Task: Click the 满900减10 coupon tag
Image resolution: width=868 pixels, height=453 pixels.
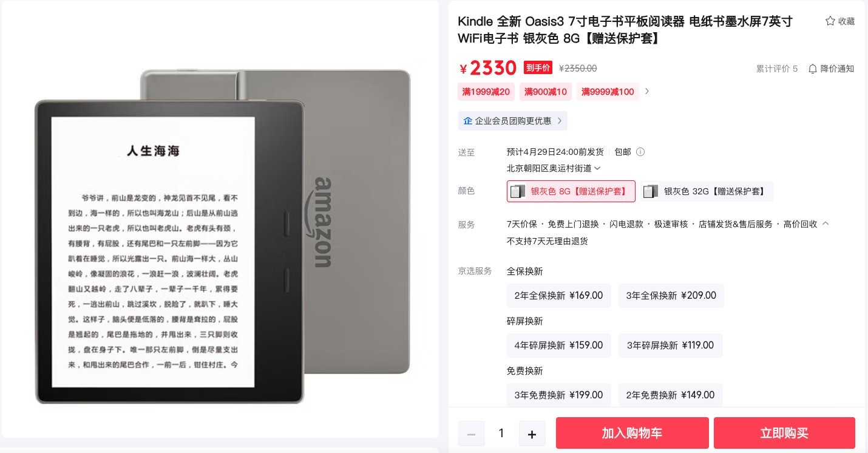Action: tap(546, 92)
